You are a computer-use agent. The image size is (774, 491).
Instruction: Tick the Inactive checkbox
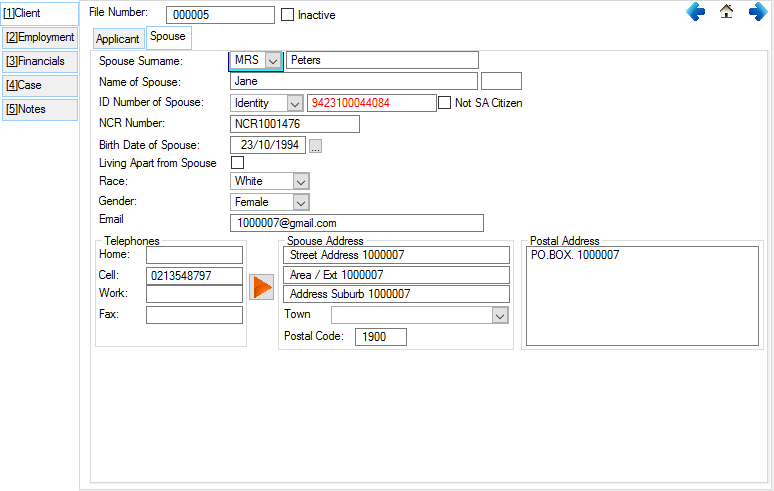[x=288, y=15]
